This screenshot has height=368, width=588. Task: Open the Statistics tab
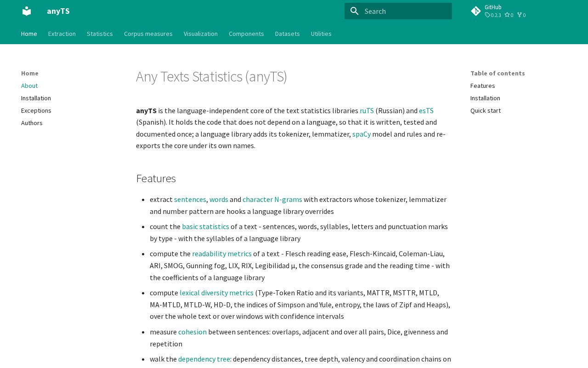(x=100, y=34)
